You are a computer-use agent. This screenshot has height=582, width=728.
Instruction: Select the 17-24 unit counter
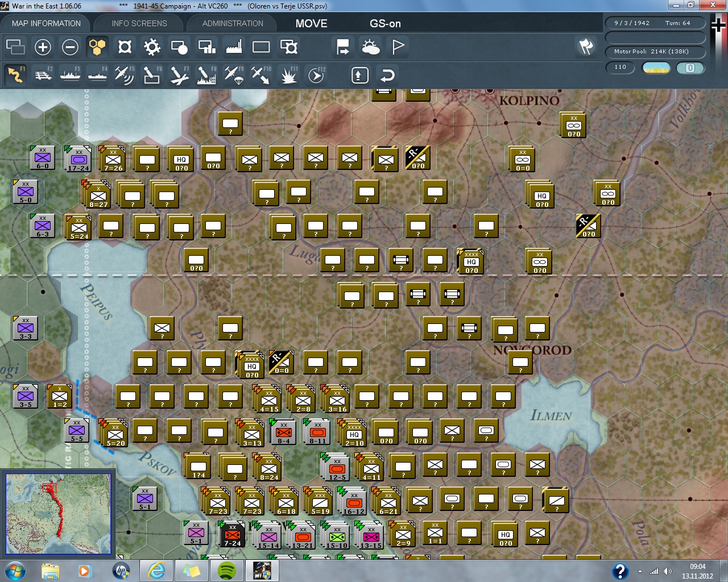click(78, 159)
